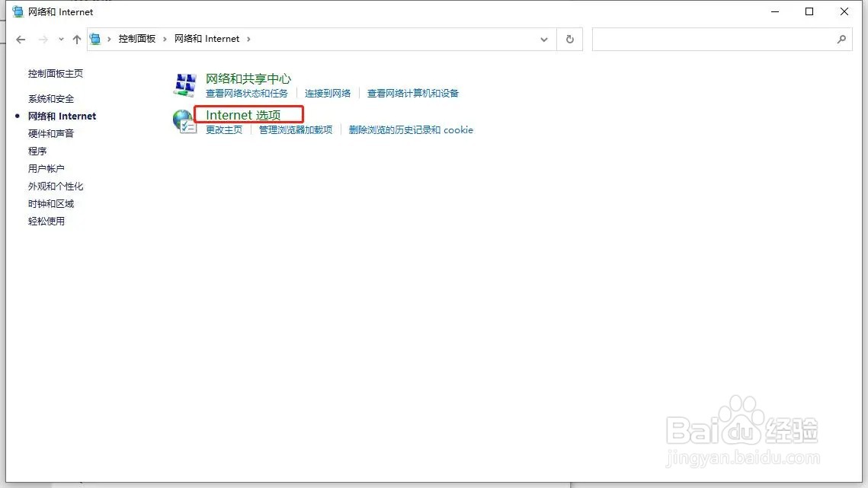The width and height of the screenshot is (868, 488).
Task: Click 删除浏览的历史记录和 cookie link
Action: coord(411,130)
